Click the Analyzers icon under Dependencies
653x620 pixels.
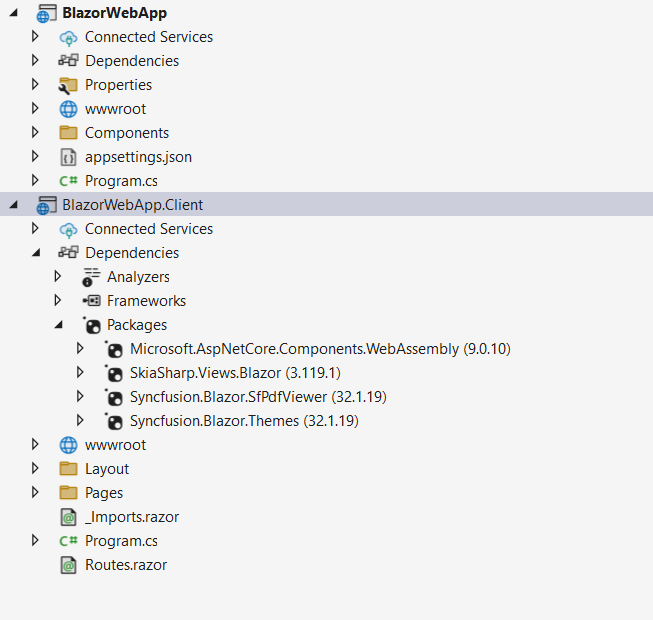[91, 277]
